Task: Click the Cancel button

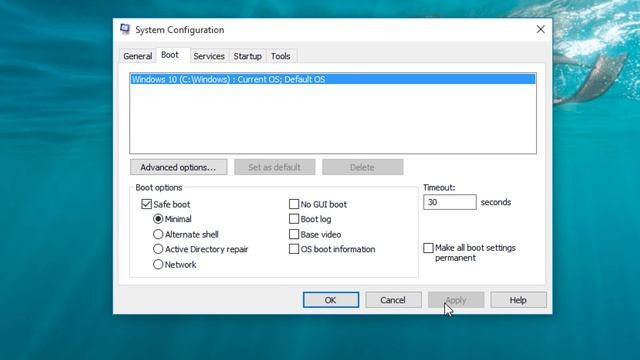Action: (x=393, y=300)
